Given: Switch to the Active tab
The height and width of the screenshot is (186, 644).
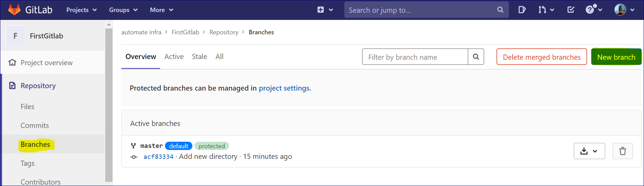Looking at the screenshot, I should pos(174,57).
